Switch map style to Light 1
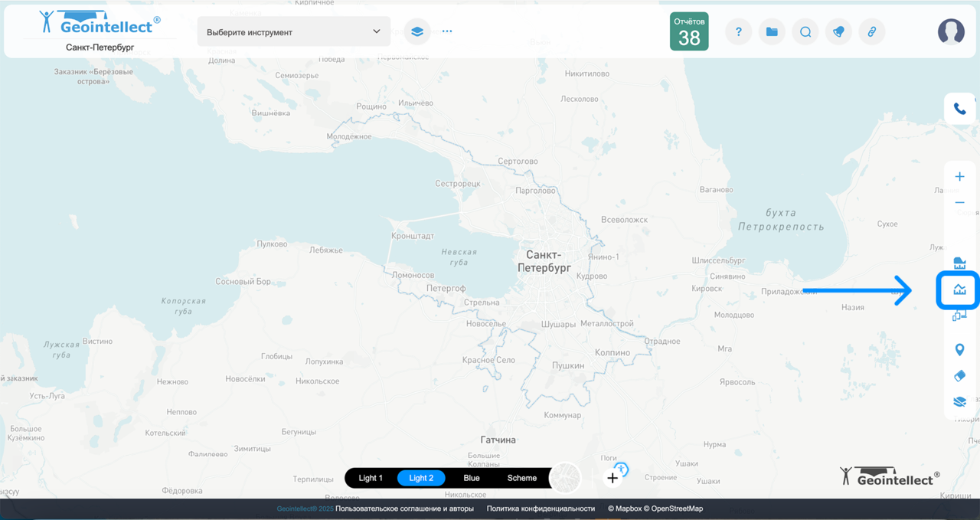 click(371, 478)
